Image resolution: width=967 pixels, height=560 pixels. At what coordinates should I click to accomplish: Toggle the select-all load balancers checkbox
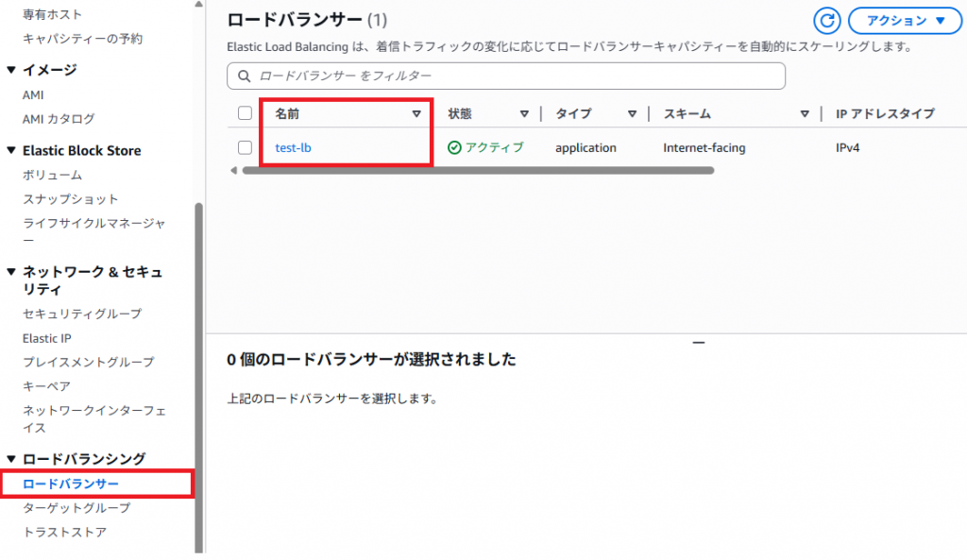point(246,113)
